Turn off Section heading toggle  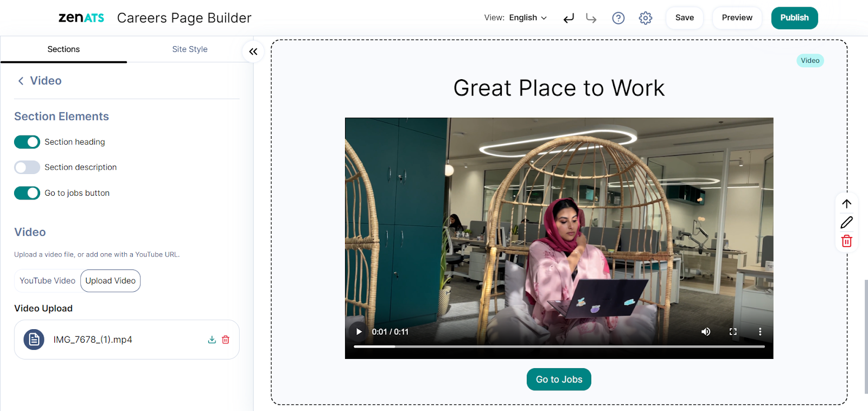coord(27,142)
